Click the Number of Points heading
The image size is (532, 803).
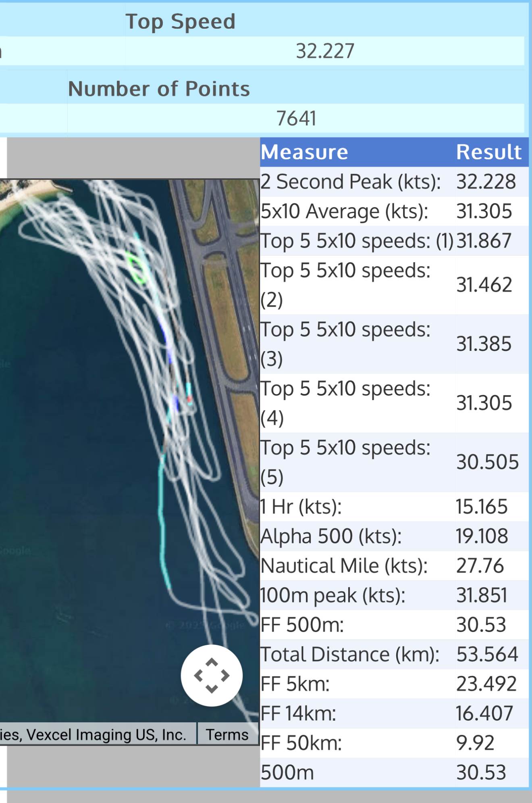pos(159,89)
